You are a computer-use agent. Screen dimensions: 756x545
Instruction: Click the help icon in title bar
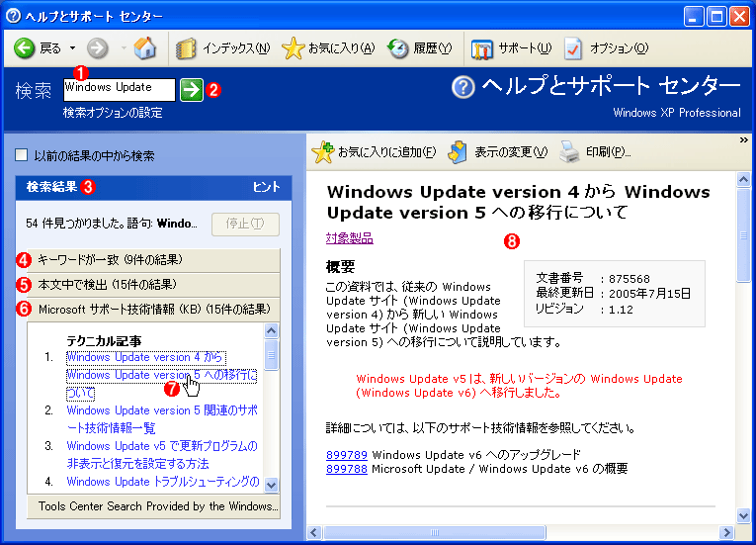(x=13, y=16)
